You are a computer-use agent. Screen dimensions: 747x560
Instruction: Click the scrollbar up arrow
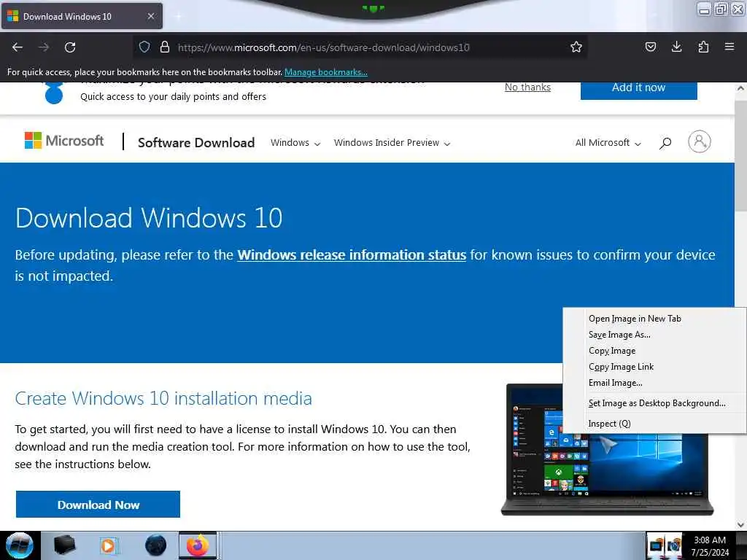(x=740, y=88)
